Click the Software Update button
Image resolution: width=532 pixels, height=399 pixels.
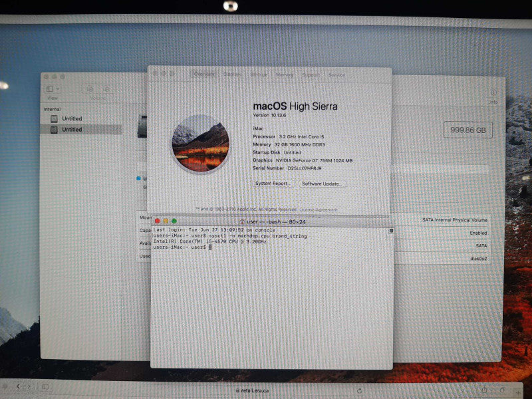click(x=322, y=184)
